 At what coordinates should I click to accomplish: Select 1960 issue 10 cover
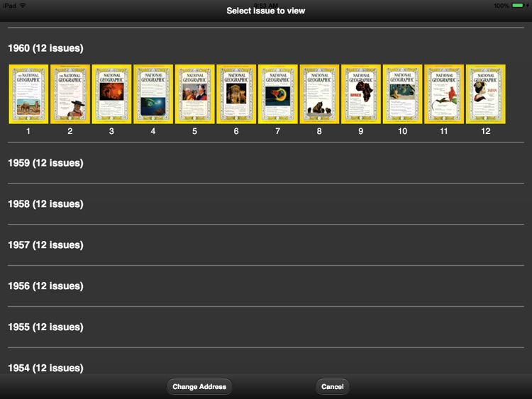[403, 94]
